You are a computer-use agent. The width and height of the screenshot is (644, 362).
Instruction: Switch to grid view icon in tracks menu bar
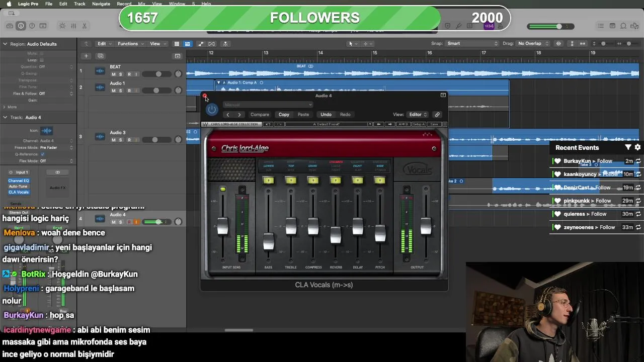(177, 44)
